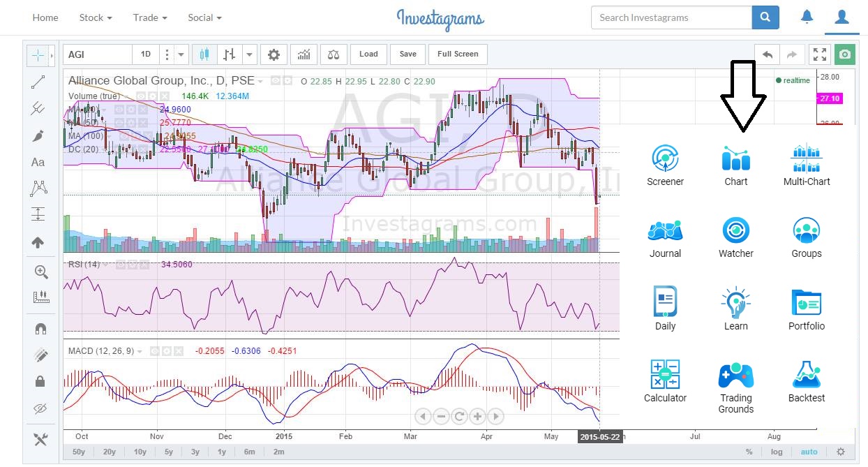
Task: Show drawing tools management wrench icon
Action: coord(40,439)
